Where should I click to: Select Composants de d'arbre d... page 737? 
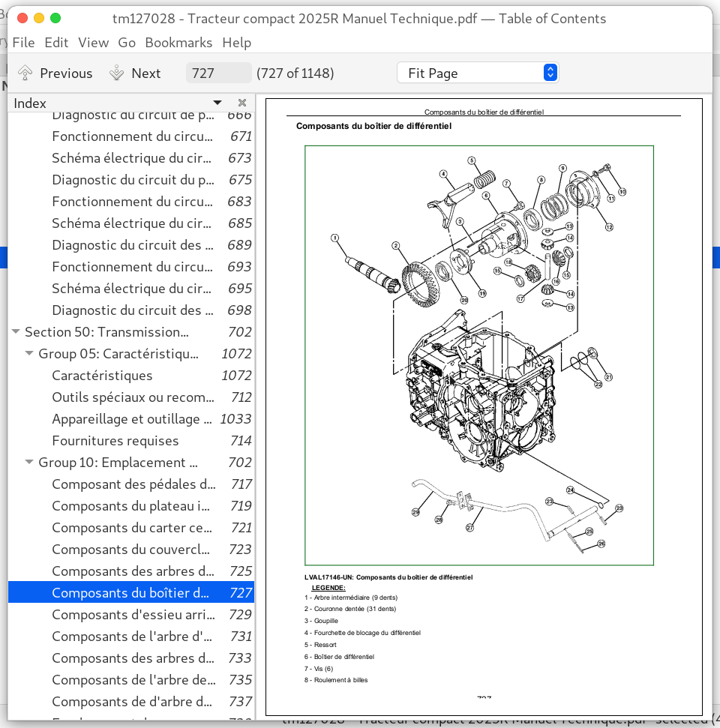(x=131, y=702)
